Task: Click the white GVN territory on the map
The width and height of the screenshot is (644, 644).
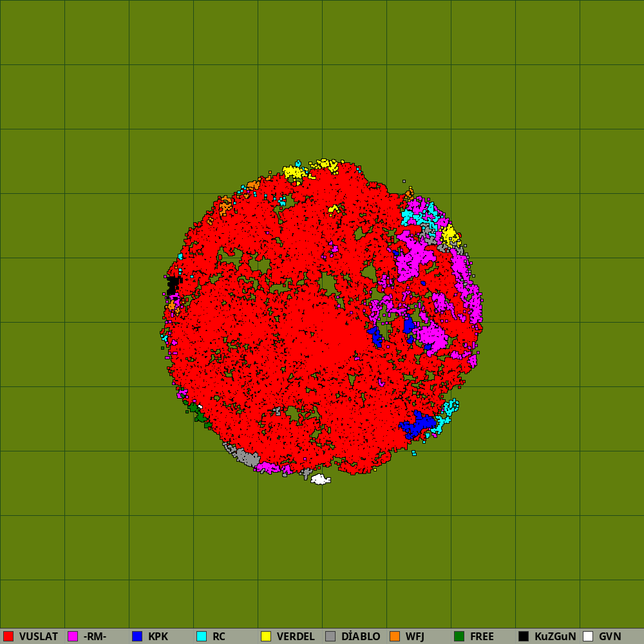Action: (x=320, y=479)
